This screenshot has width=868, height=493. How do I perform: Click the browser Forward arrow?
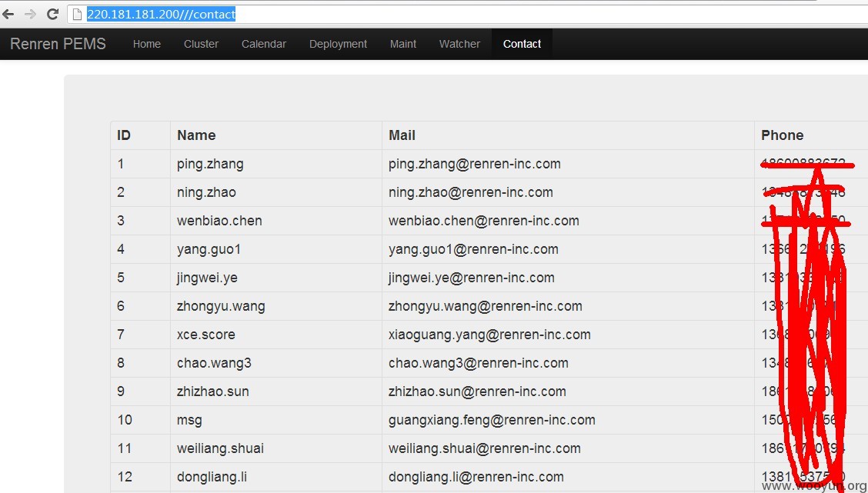31,15
